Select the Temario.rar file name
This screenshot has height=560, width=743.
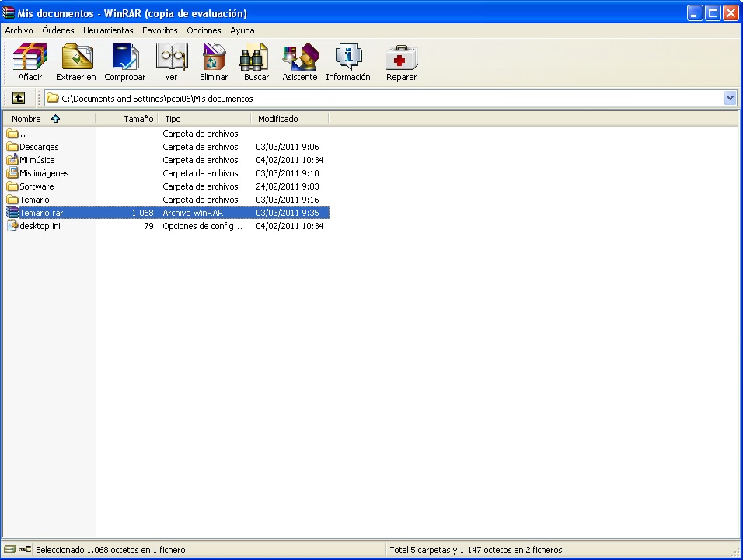41,213
